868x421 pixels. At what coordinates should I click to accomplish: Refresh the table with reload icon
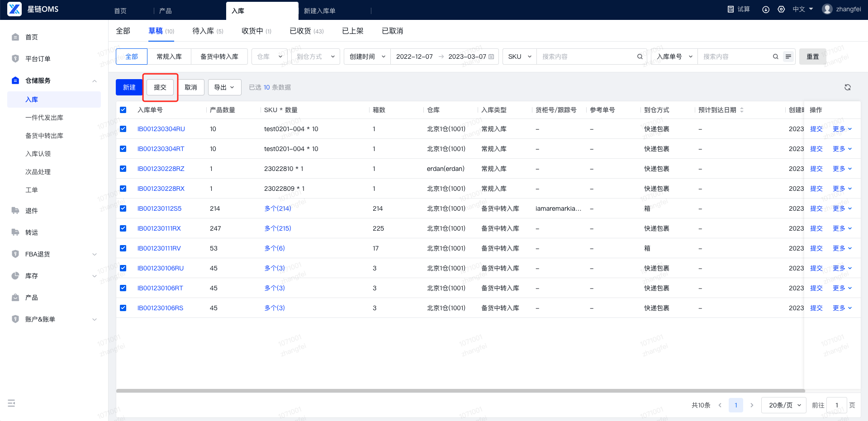pos(848,87)
